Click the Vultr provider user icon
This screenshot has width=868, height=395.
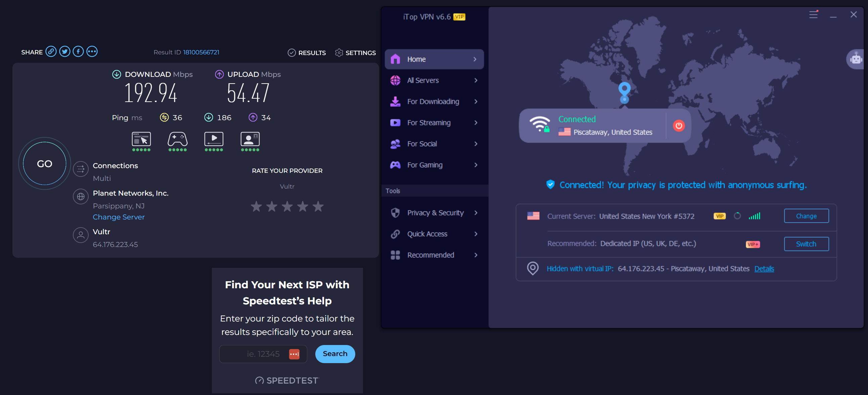(81, 235)
